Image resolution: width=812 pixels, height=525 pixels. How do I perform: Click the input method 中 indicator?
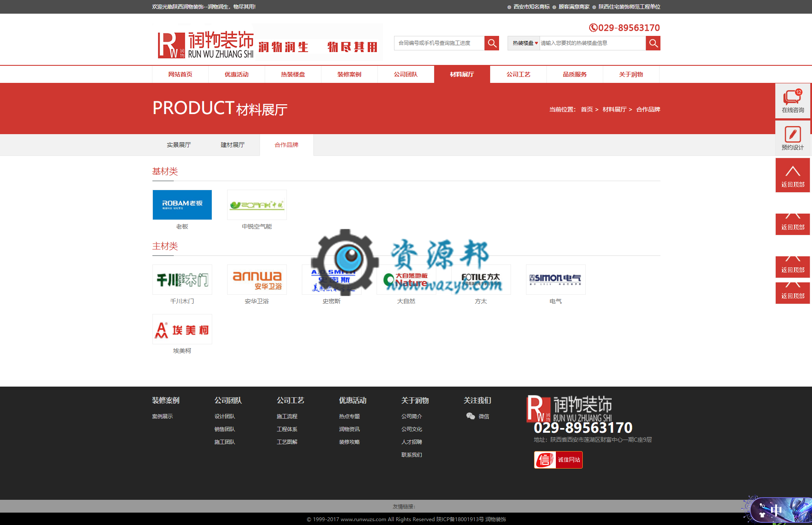click(776, 510)
